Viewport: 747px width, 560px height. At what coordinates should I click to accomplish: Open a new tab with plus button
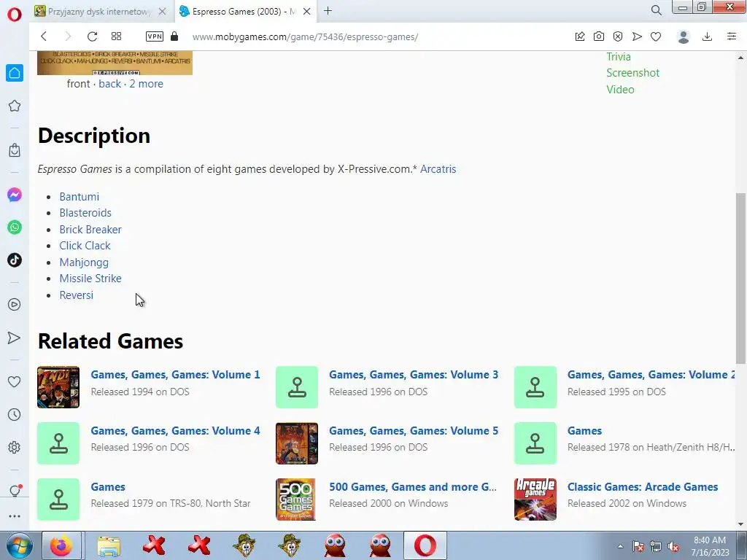tap(328, 11)
